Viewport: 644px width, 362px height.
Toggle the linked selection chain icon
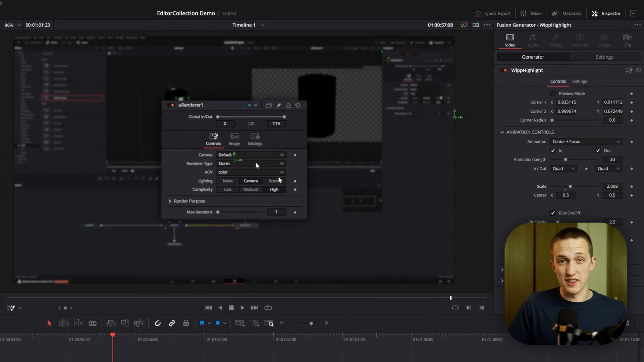pos(172,323)
